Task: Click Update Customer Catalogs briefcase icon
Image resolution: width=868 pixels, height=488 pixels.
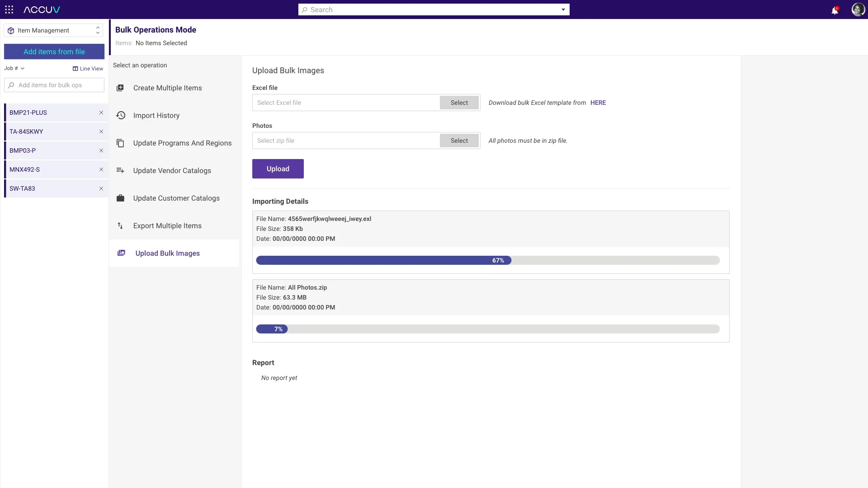Action: click(x=120, y=198)
